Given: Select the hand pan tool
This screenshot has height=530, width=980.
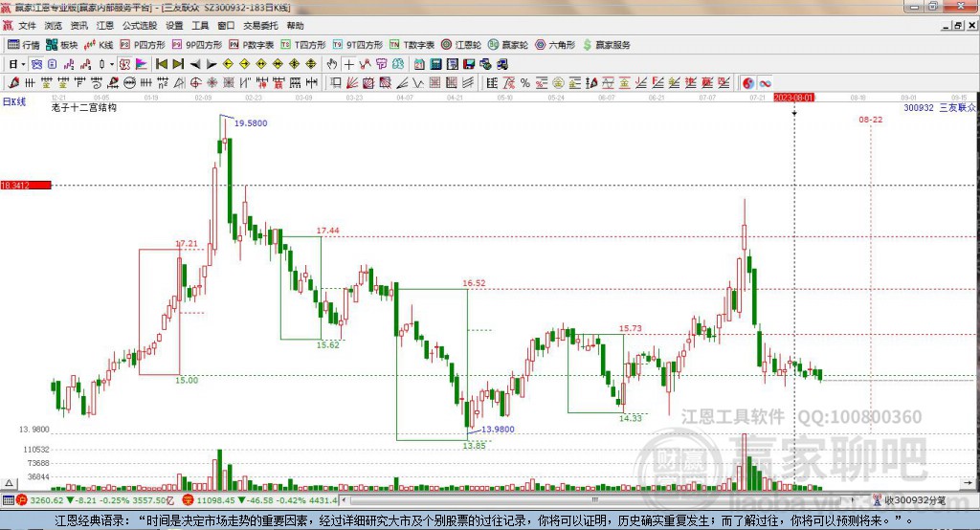Looking at the screenshot, I should [332, 64].
